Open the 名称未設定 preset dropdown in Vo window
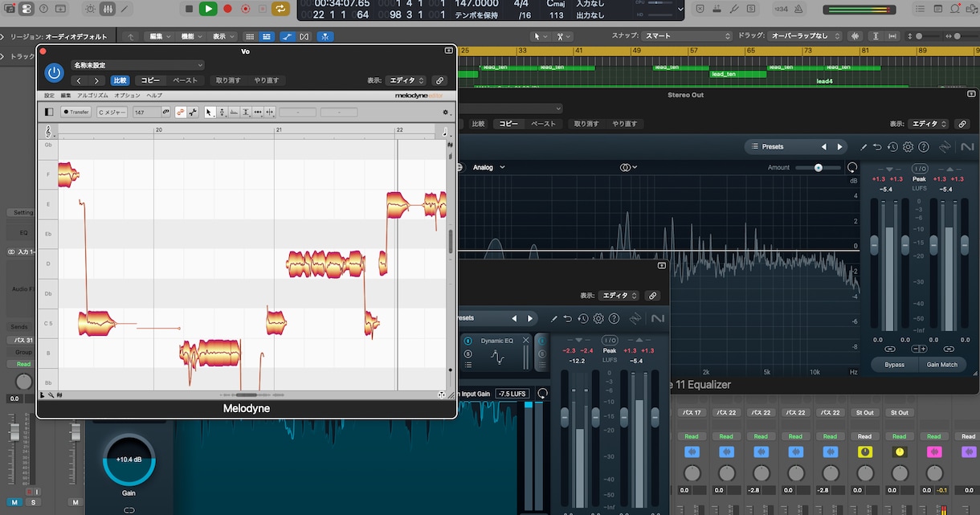This screenshot has height=515, width=980. coord(137,65)
